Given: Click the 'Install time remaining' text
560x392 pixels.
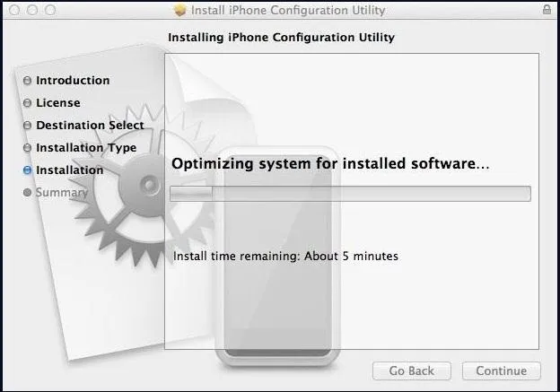Looking at the screenshot, I should [x=285, y=256].
